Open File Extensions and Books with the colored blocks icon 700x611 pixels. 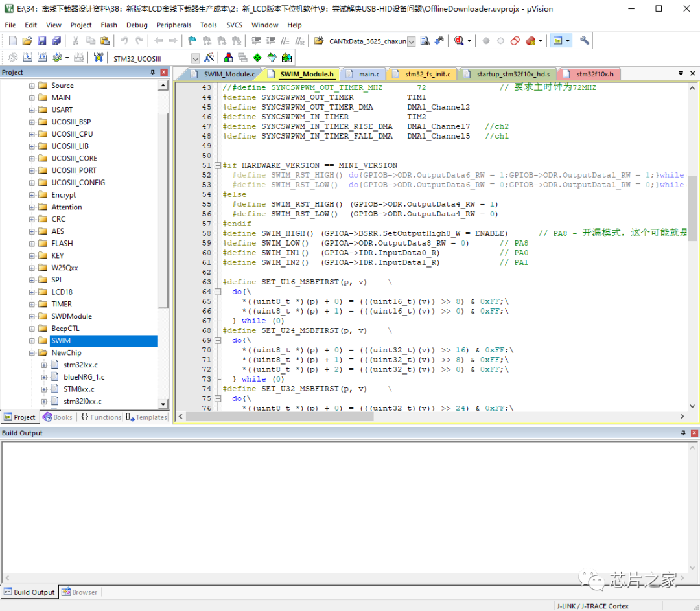(228, 58)
